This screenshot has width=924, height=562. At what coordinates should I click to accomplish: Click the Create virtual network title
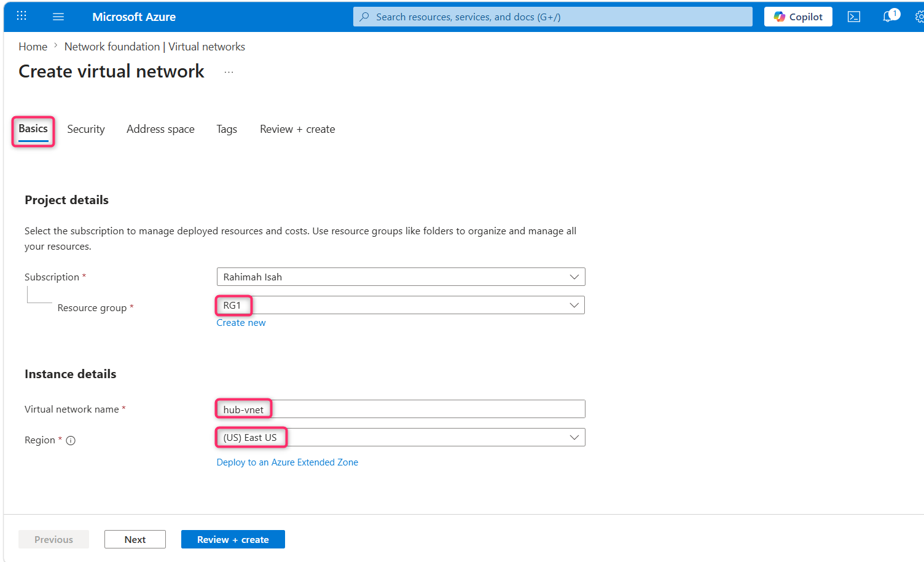111,71
